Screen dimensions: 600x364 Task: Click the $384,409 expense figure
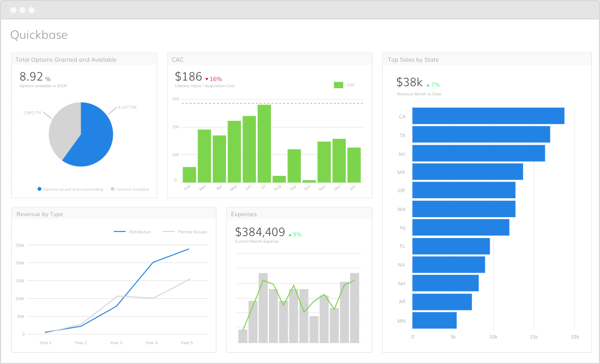[261, 232]
